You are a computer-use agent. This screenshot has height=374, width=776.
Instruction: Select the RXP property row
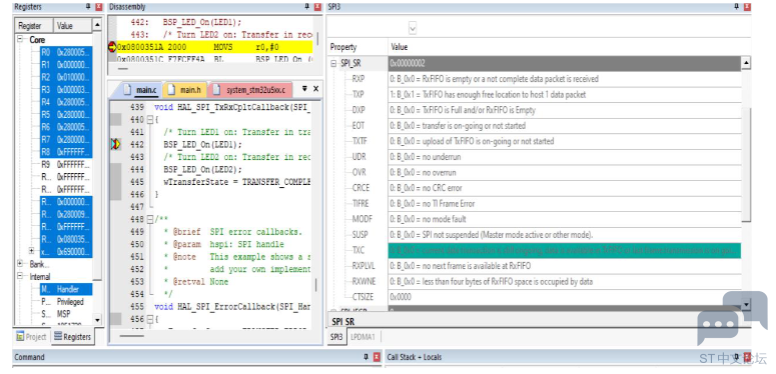(x=534, y=79)
